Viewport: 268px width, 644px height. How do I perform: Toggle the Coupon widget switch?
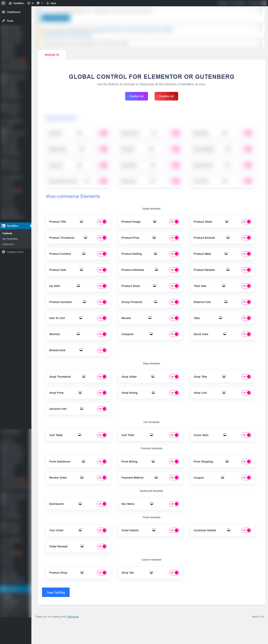(x=246, y=478)
